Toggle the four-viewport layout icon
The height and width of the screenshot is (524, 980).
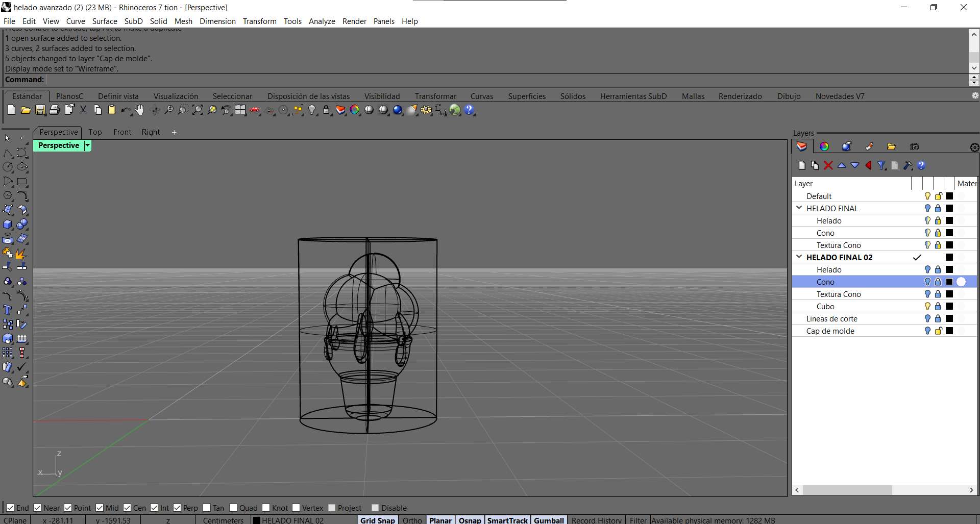point(240,110)
